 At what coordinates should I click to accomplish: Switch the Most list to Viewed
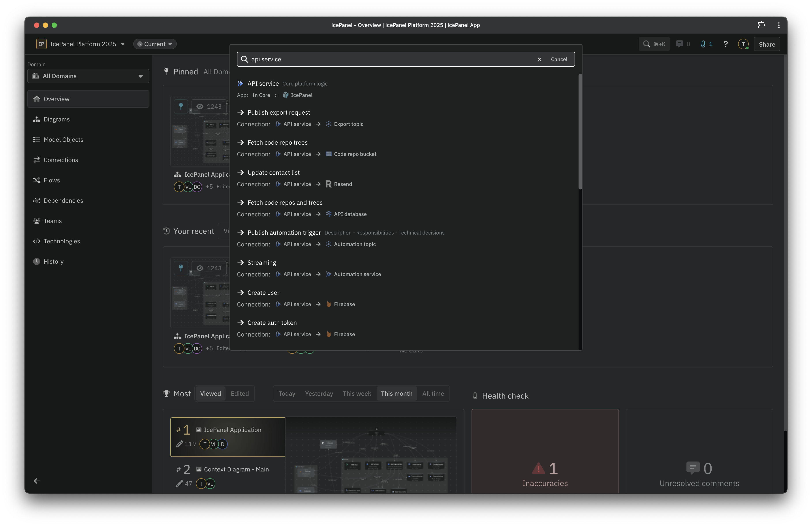pos(211,394)
